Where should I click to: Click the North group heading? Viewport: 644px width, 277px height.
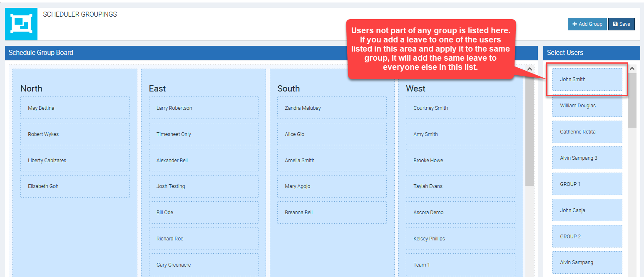coord(31,89)
